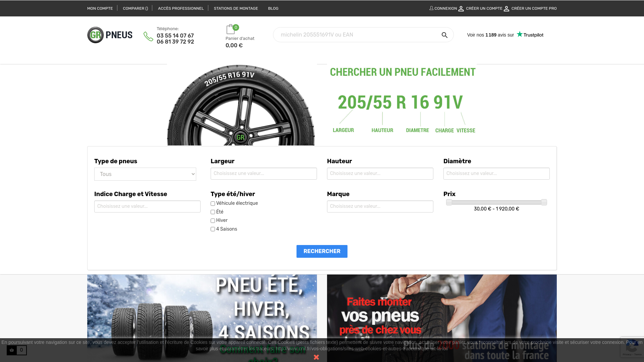Click the red X to dismiss cookie notice
The image size is (644, 362).
tap(316, 357)
